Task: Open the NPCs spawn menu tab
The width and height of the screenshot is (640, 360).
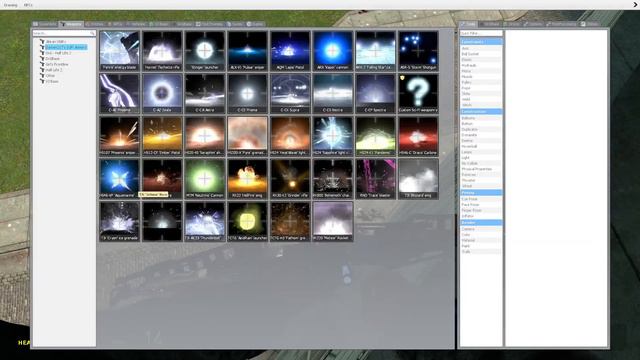Action: click(x=116, y=24)
